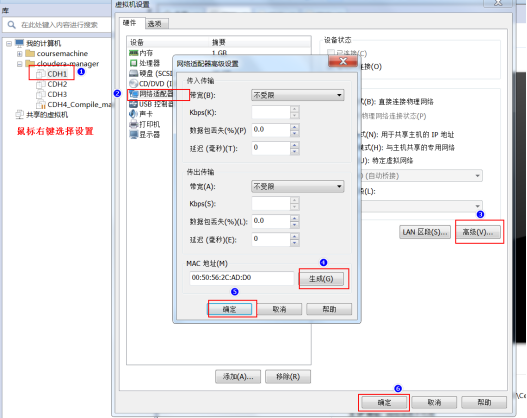Image resolution: width=527 pixels, height=418 pixels.
Task: Click the My Computer (我的计算机) icon
Action: pos(19,43)
